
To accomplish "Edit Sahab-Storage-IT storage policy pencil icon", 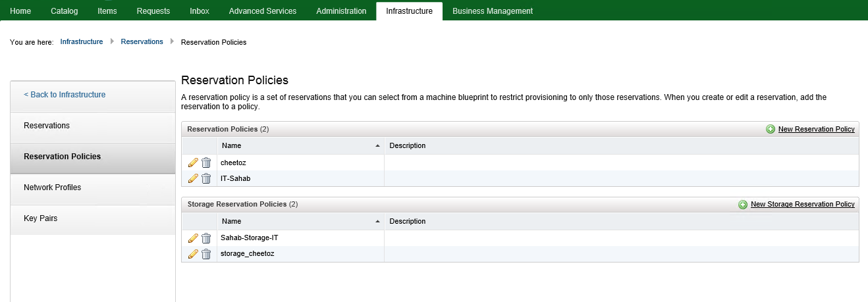I will [193, 238].
